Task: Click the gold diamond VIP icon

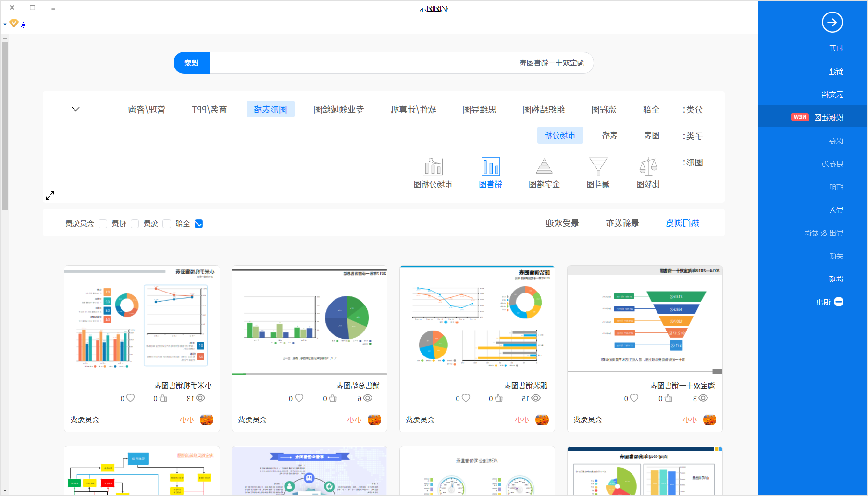Action: [x=14, y=23]
